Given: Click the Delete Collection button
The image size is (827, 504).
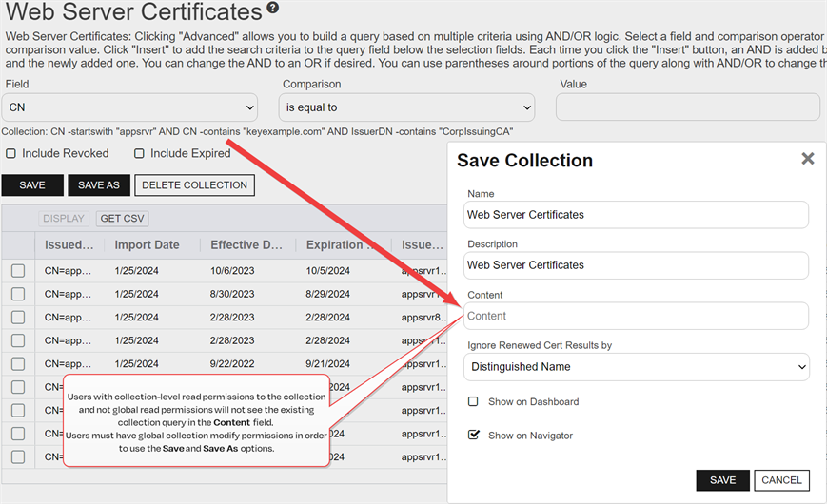Looking at the screenshot, I should [194, 184].
